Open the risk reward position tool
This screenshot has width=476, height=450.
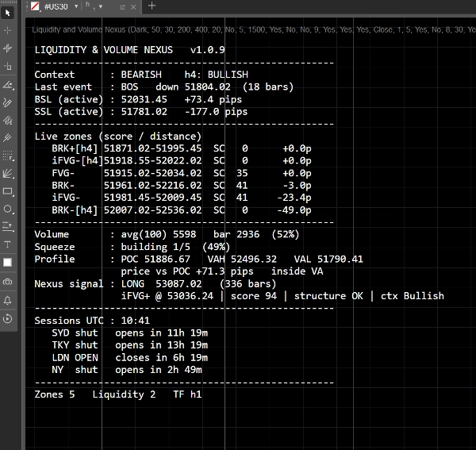click(x=8, y=226)
